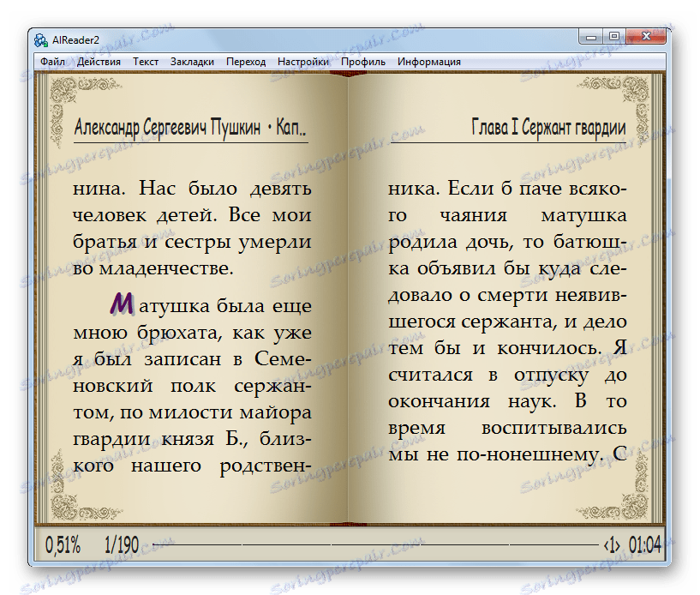Open the Настройки menu
This screenshot has width=700, height=595.
(x=303, y=62)
